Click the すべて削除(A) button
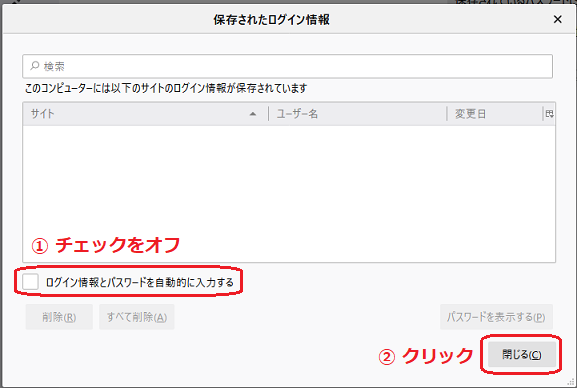Image resolution: width=577 pixels, height=388 pixels. [x=137, y=317]
